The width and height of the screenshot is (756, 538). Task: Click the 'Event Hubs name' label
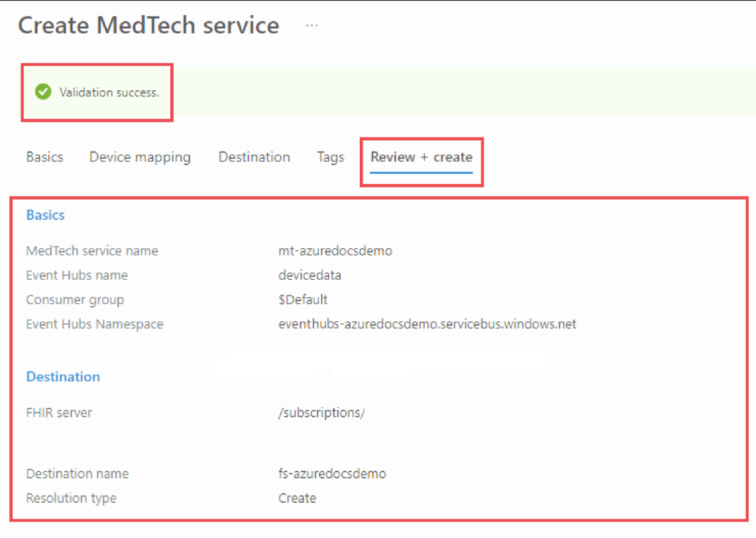click(x=77, y=275)
